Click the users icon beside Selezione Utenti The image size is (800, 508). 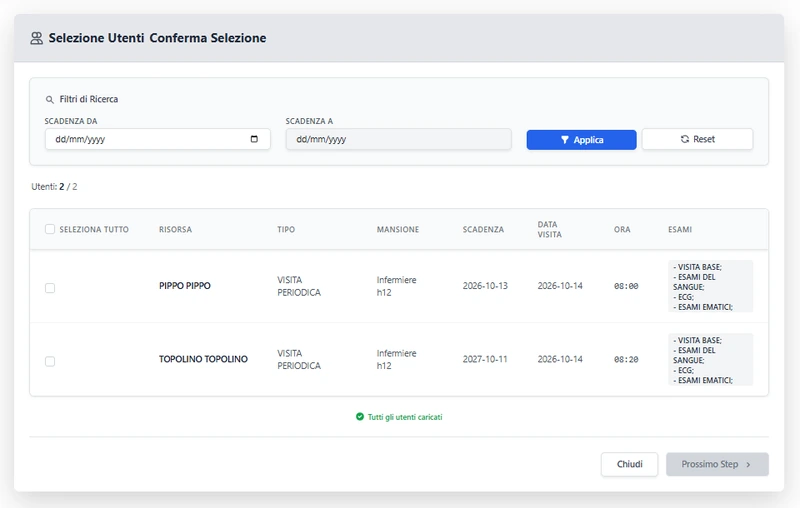click(37, 38)
